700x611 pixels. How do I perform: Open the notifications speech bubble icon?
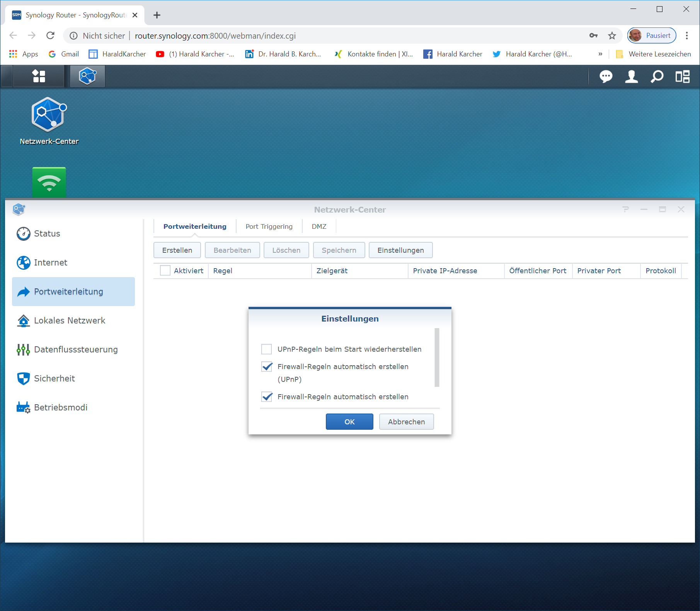point(606,77)
